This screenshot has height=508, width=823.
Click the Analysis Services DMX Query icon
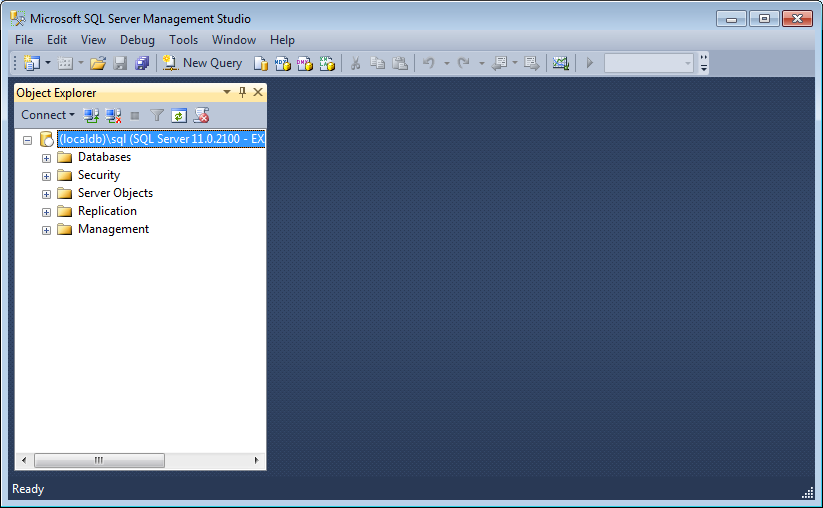pyautogui.click(x=304, y=64)
